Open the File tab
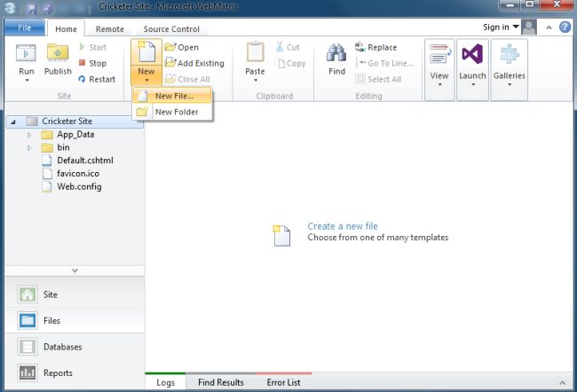This screenshot has width=577, height=392. click(x=24, y=28)
